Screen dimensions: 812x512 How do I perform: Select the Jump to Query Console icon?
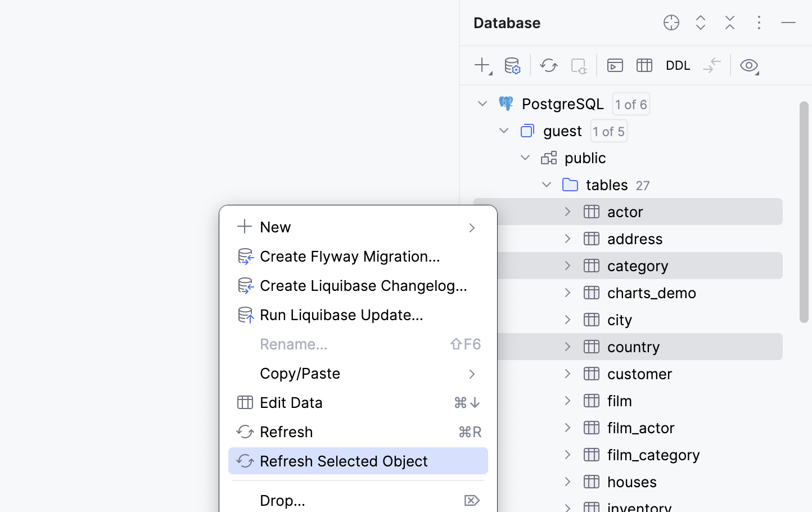[x=615, y=65]
